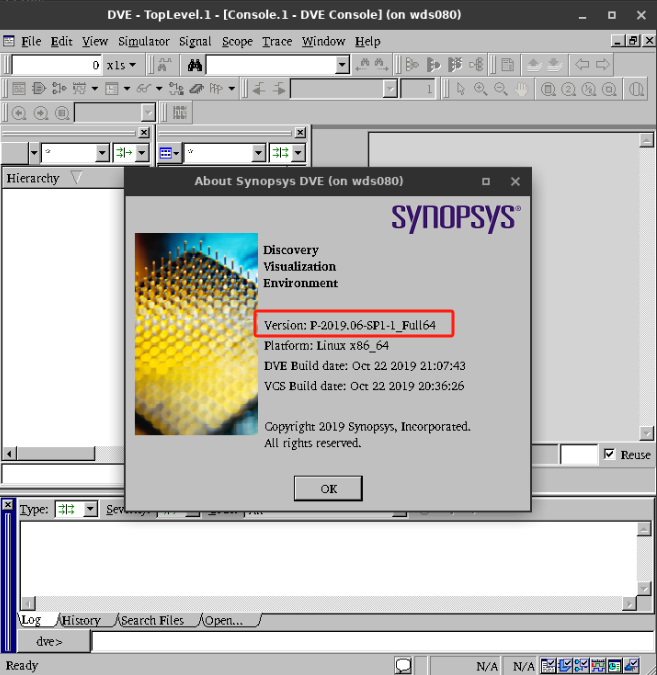Image resolution: width=657 pixels, height=675 pixels.
Task: Open the Trace menu
Action: tap(277, 41)
